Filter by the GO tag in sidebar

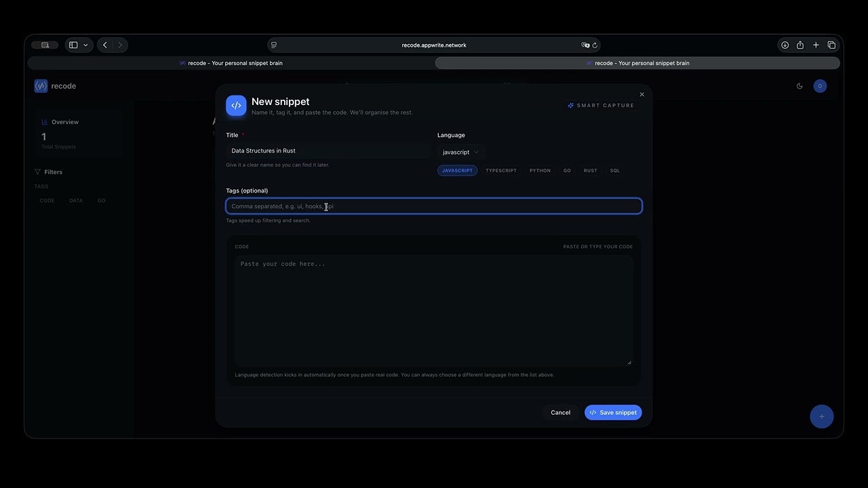click(101, 201)
